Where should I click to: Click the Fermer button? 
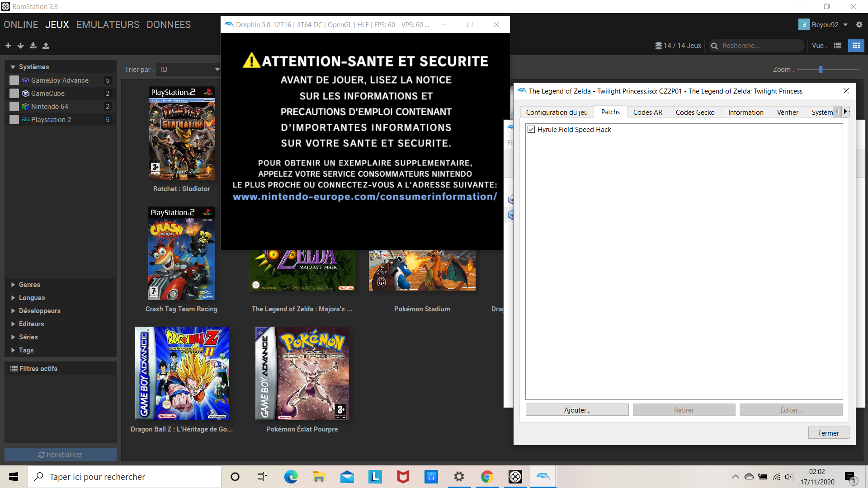(x=829, y=433)
